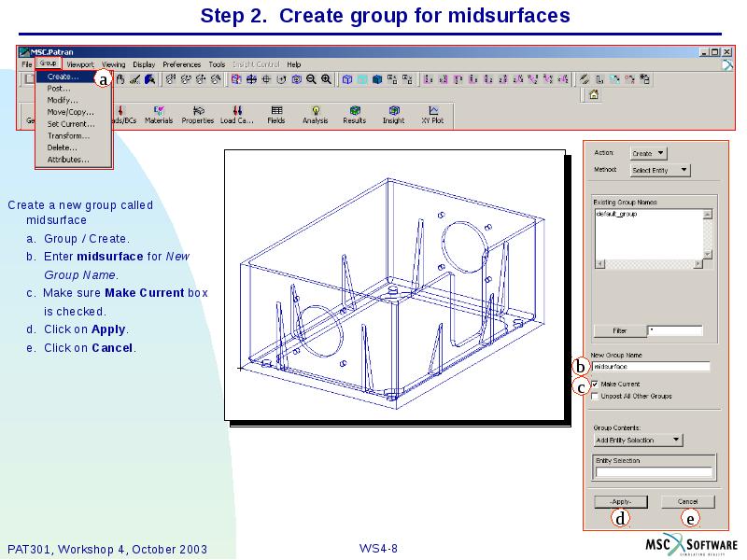
Task: Check Unpost All Other Groups
Action: point(595,396)
